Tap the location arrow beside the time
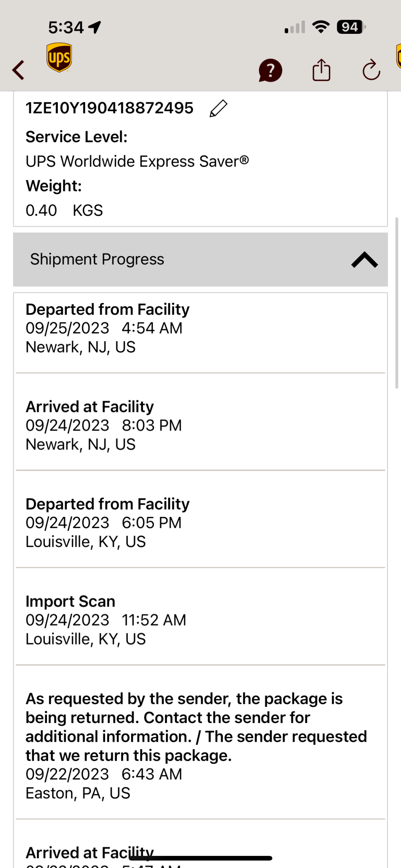 95,27
